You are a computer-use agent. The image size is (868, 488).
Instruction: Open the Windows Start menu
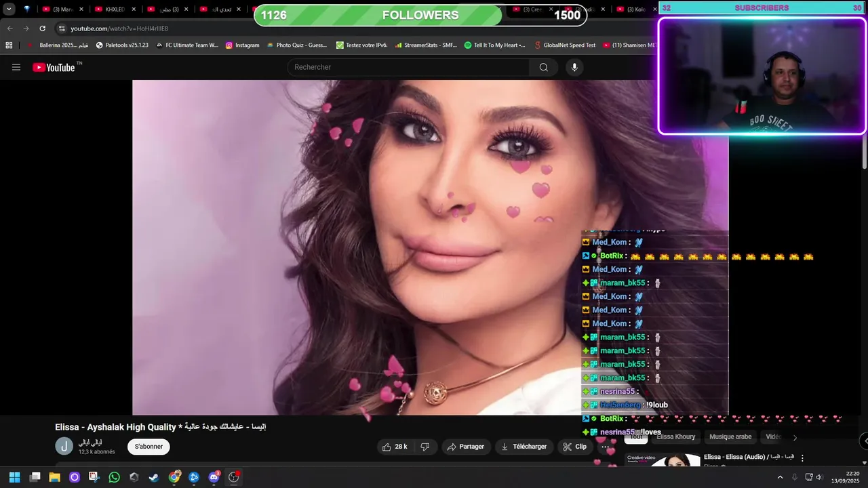tap(14, 477)
